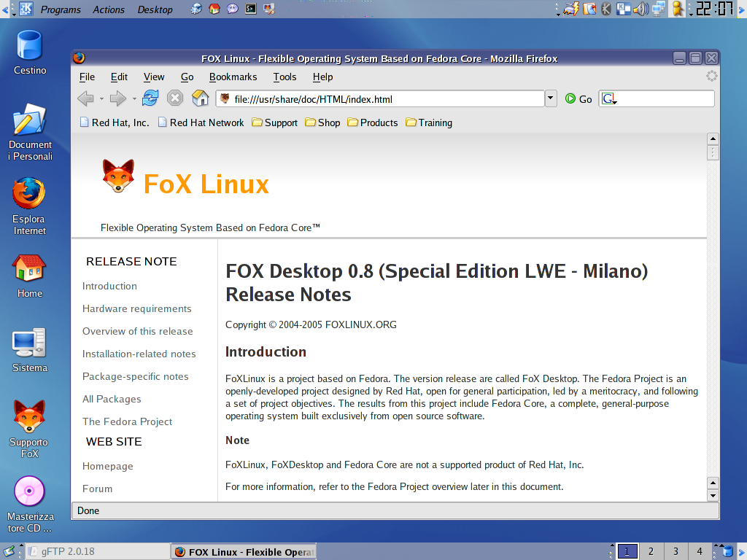The width and height of the screenshot is (747, 560).
Task: Launch Esplora Internet Firefox desktop icon
Action: tap(29, 206)
